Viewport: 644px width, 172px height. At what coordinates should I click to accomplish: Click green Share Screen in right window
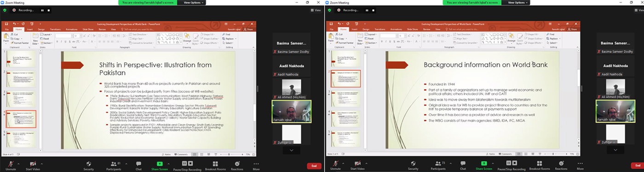(x=484, y=165)
